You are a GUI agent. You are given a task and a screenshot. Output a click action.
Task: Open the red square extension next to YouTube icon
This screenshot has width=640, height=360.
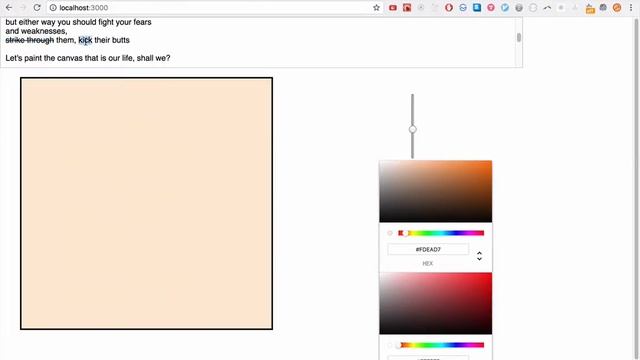pos(407,8)
